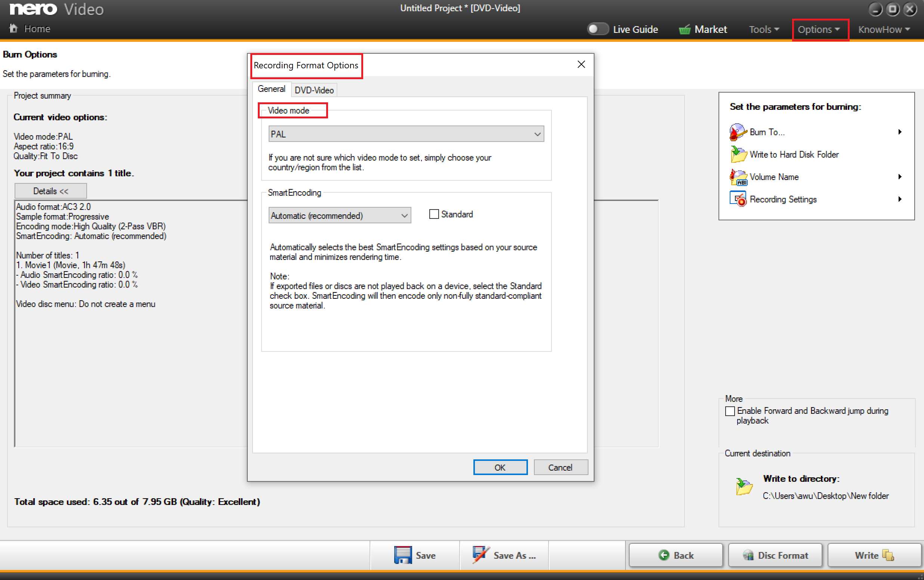
Task: Open the Options dropdown menu
Action: pos(819,30)
